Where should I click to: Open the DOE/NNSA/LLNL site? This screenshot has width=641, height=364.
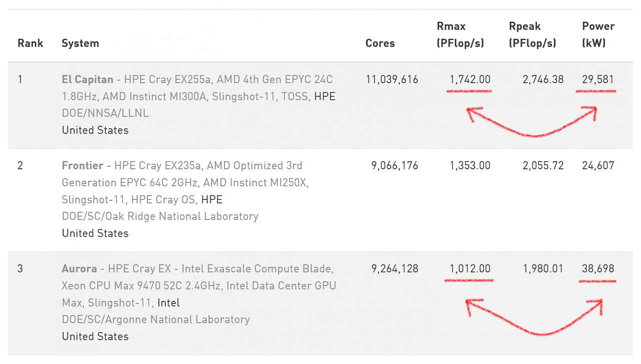point(105,113)
